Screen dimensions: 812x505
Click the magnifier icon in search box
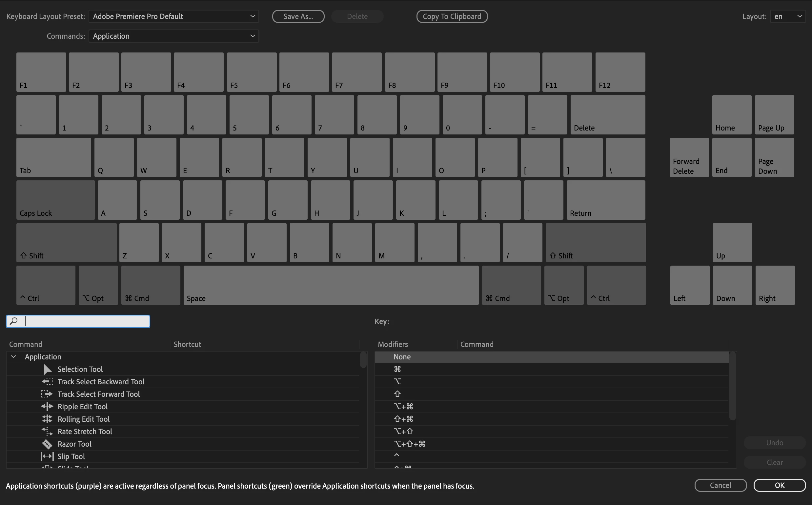tap(14, 321)
